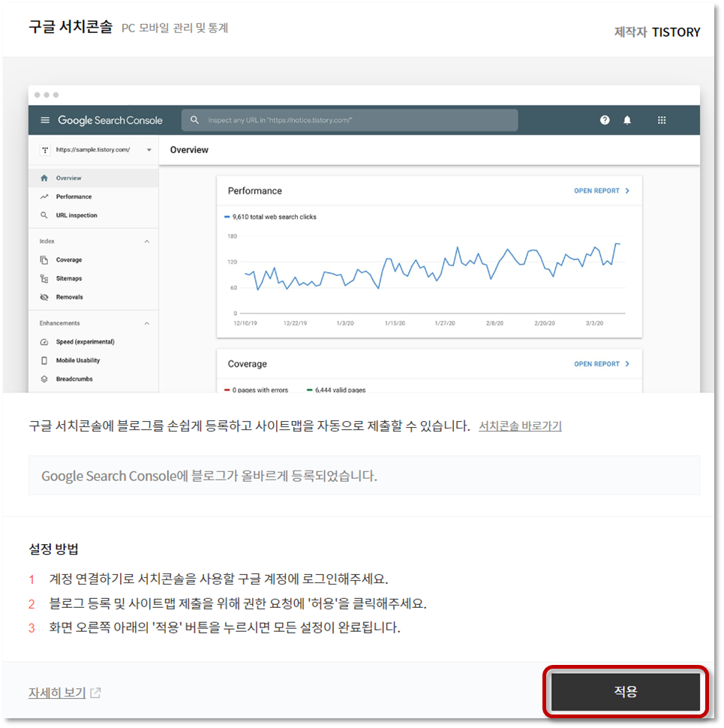Image resolution: width=724 pixels, height=728 pixels.
Task: Click the 12/10/19 date on the chart axis
Action: (x=245, y=323)
